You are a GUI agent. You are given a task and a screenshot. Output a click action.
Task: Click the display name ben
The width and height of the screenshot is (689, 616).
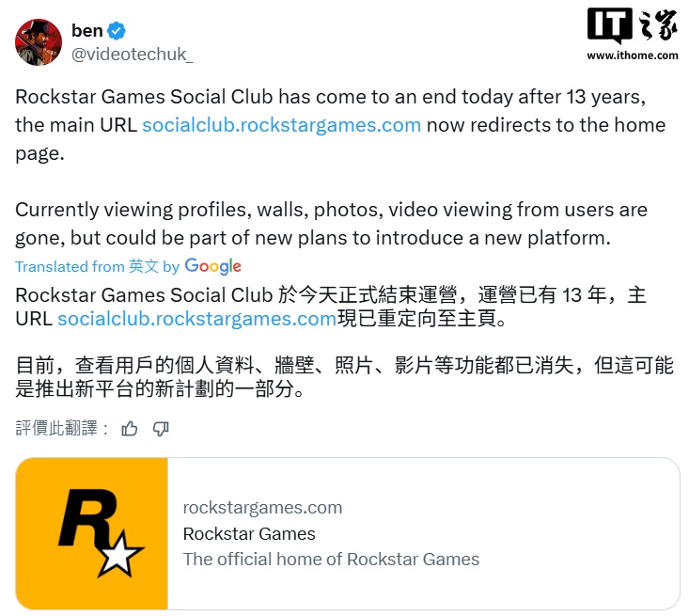point(87,31)
